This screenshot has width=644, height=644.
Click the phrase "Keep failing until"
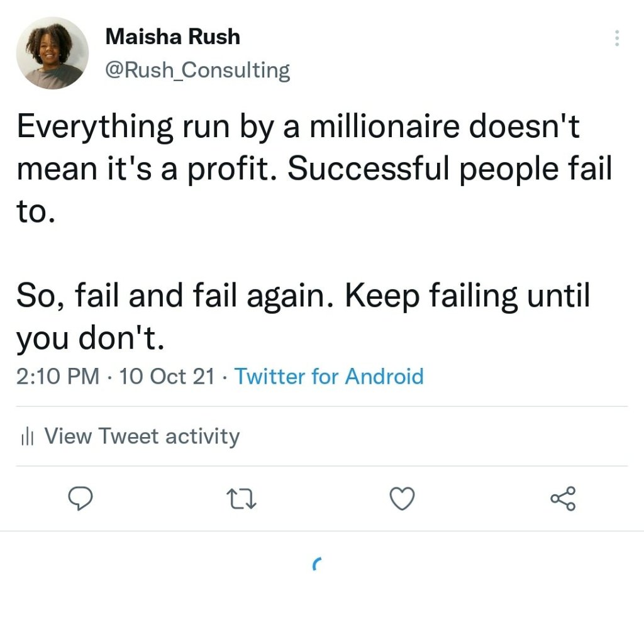[x=468, y=295]
